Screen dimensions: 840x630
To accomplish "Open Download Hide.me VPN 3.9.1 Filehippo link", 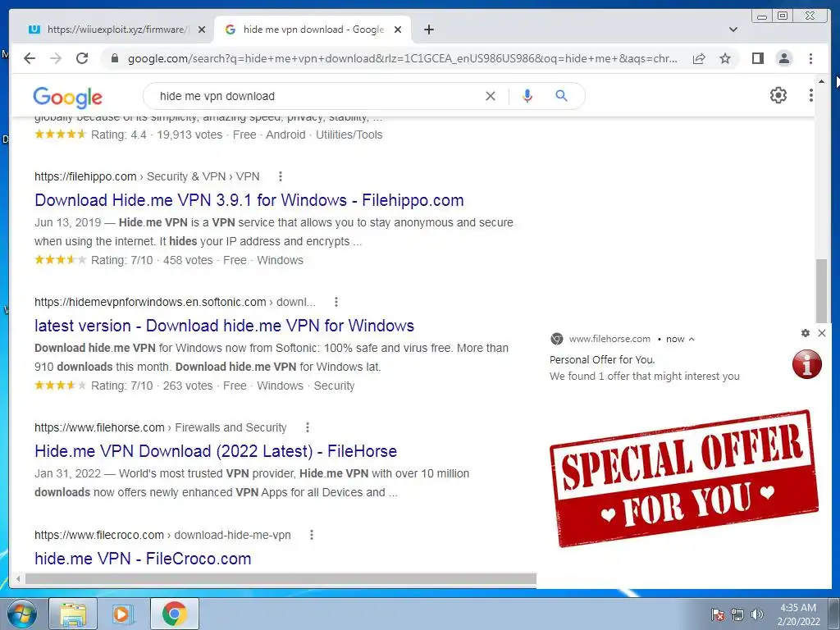I will coord(249,200).
